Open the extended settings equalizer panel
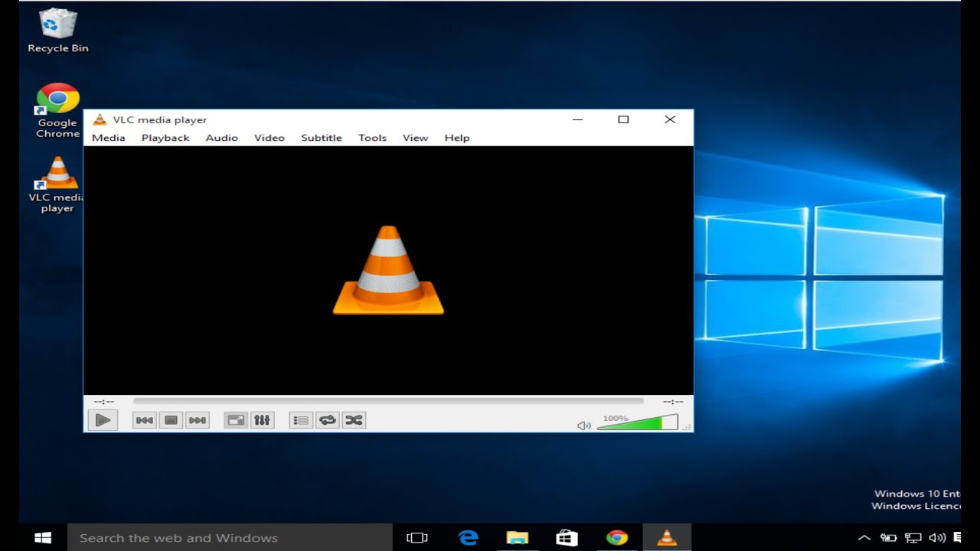 (x=262, y=419)
